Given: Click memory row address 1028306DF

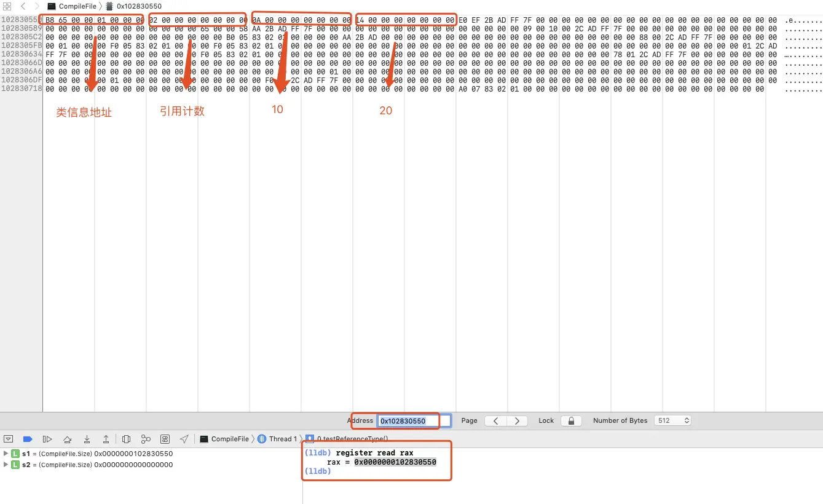Looking at the screenshot, I should coord(22,81).
